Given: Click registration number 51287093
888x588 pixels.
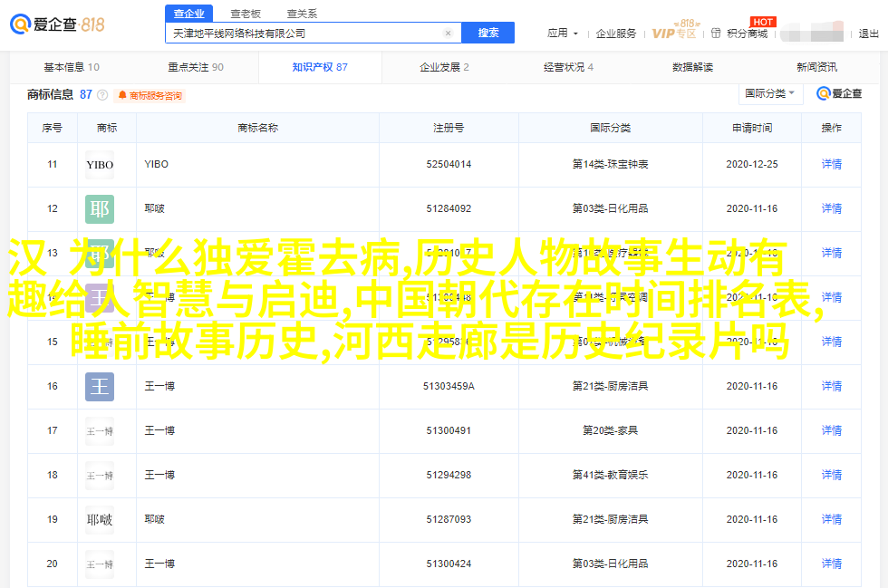Looking at the screenshot, I should pyautogui.click(x=449, y=519).
